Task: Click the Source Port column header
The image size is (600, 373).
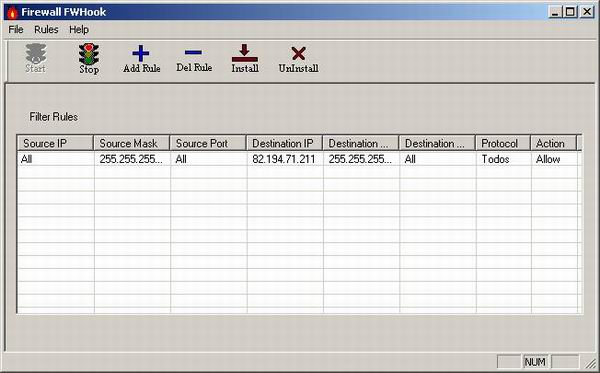Action: click(208, 143)
